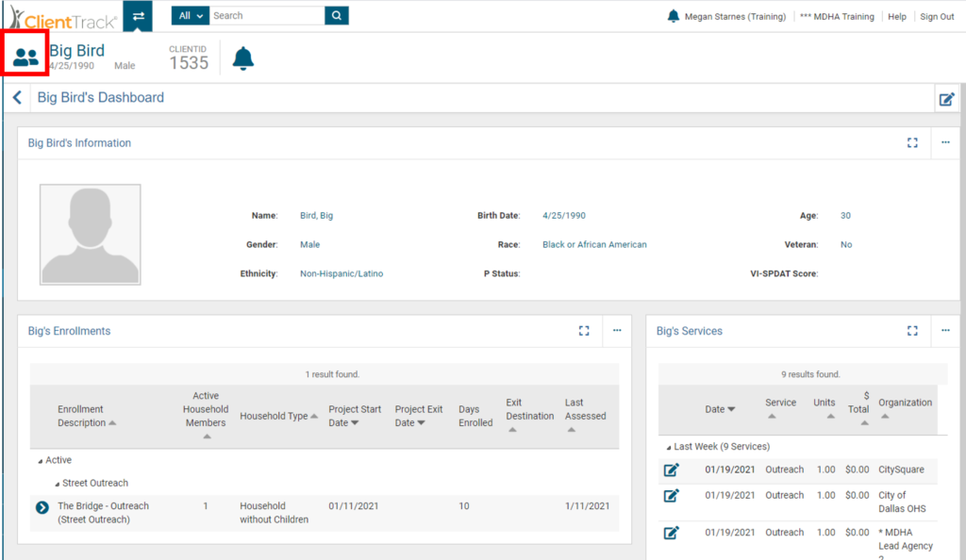Sort enrollments by Enrollment Description
Screen dimensions: 966x560
point(86,416)
